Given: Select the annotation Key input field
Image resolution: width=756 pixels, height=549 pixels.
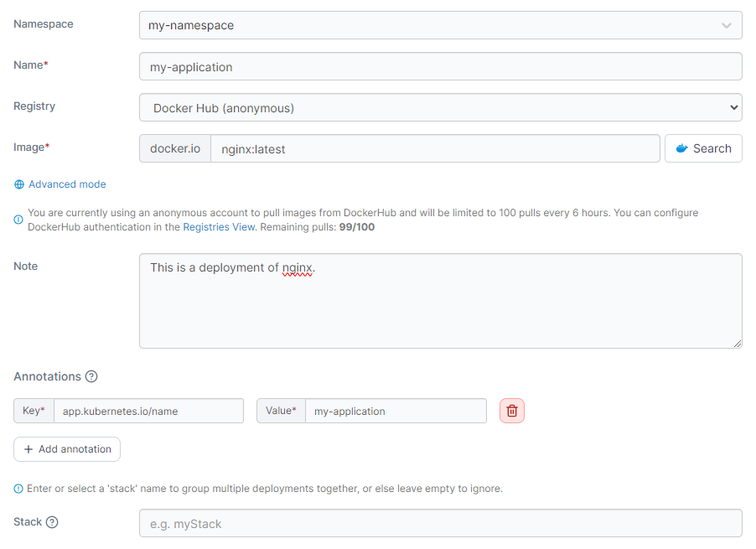Looking at the screenshot, I should pyautogui.click(x=148, y=411).
